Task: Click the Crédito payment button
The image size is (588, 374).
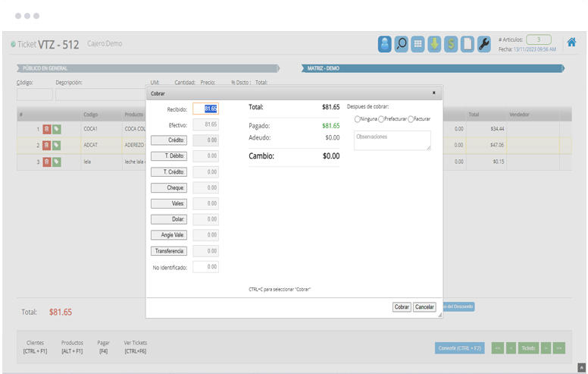Action: click(x=169, y=140)
